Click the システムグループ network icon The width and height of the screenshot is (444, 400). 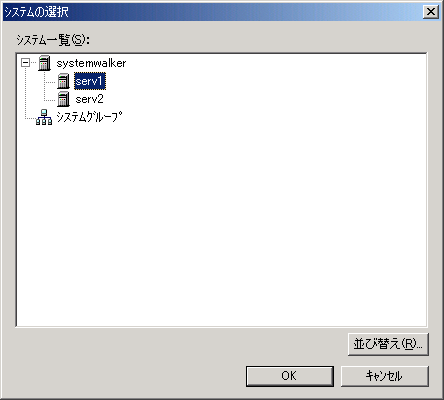(44, 117)
